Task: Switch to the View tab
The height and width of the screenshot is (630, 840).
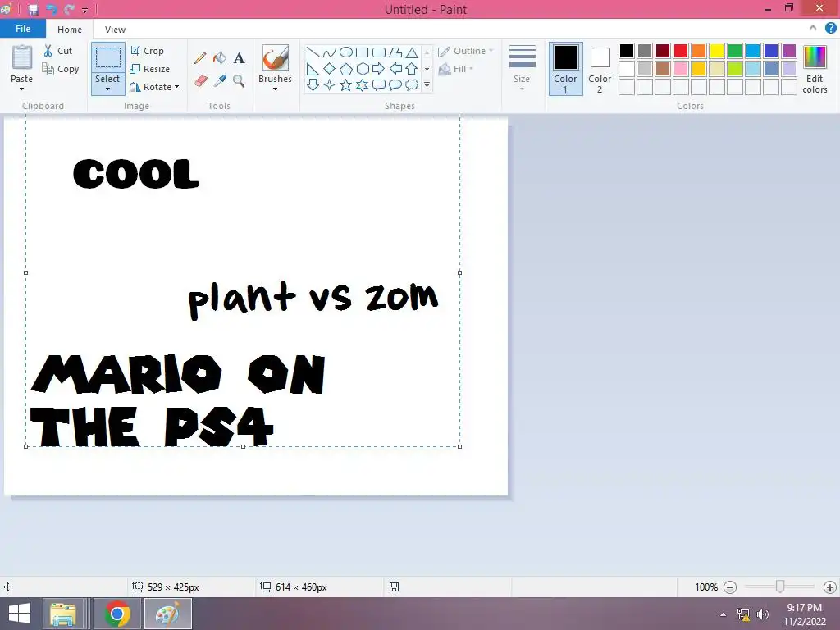Action: (x=115, y=30)
